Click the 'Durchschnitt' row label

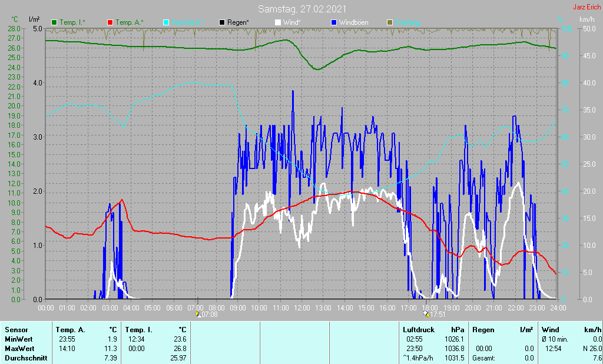point(26,358)
